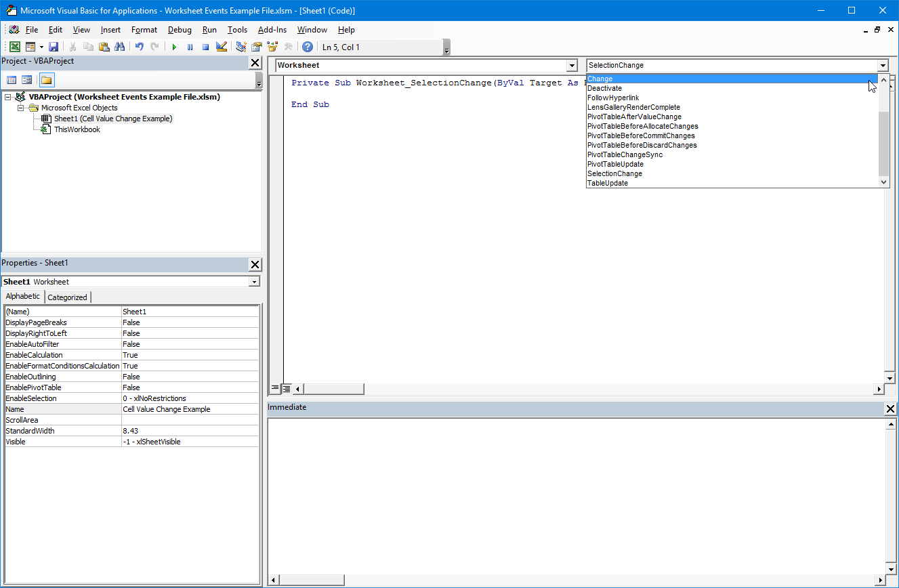Open the Object Browser icon
Viewport: 899px width, 588px height.
tap(272, 47)
